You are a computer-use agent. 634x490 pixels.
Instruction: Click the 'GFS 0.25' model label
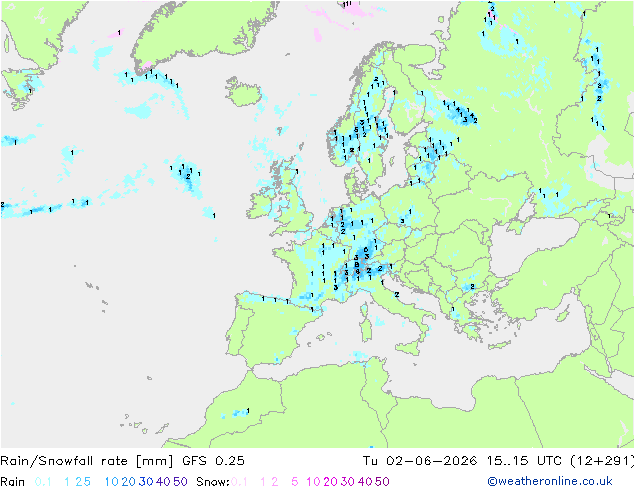tap(213, 461)
